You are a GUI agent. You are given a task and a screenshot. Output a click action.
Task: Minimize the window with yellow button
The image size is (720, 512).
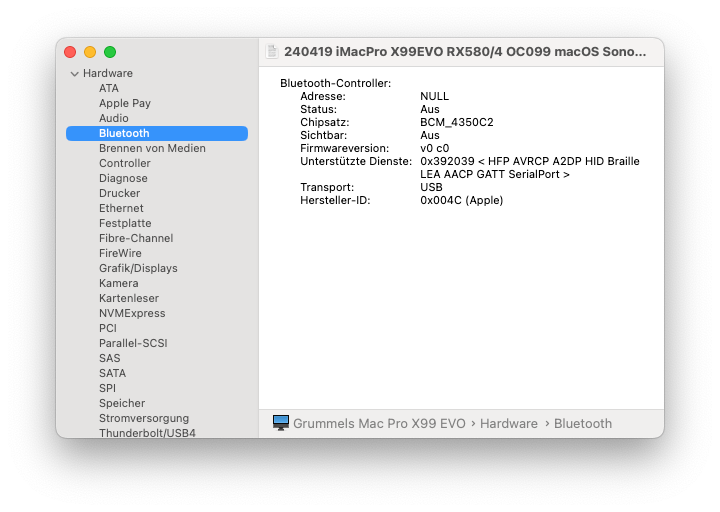tap(90, 52)
